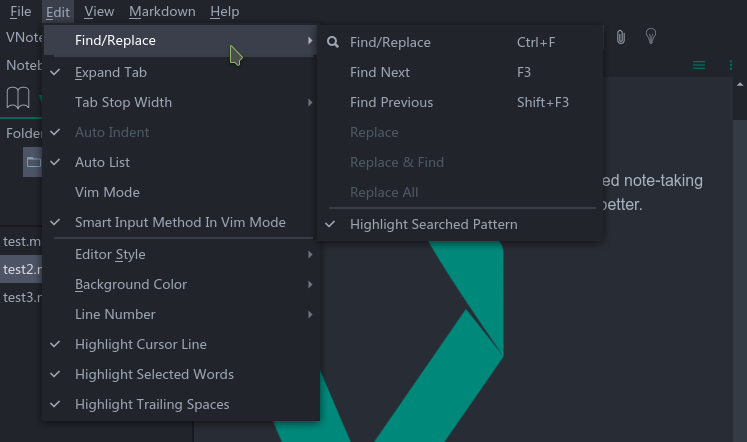This screenshot has width=747, height=442.
Task: Select the folder icon in tree
Action: point(33,162)
